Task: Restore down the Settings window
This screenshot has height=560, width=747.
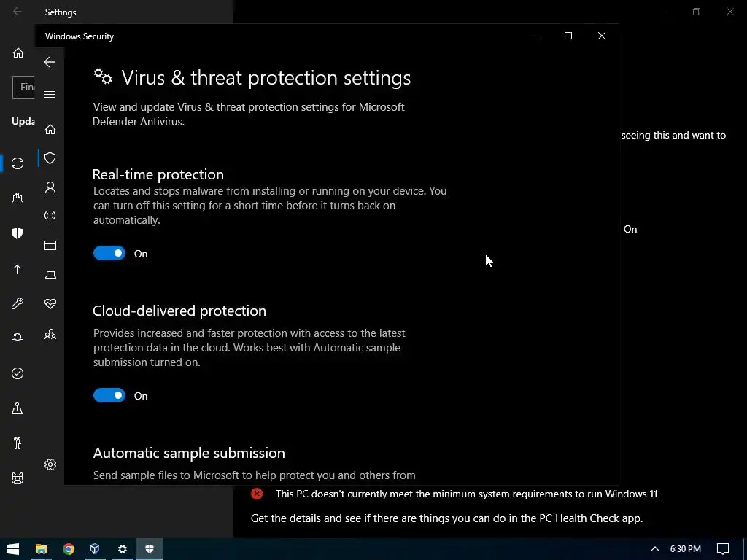Action: pos(697,12)
